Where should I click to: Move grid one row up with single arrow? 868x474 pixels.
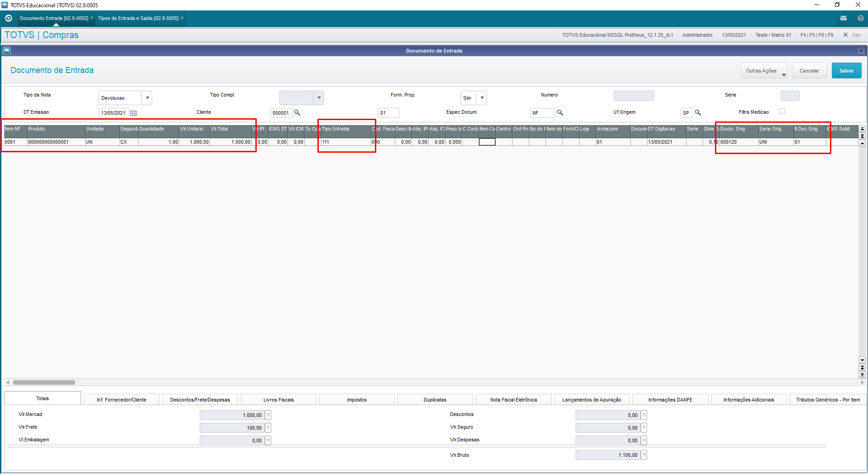pyautogui.click(x=862, y=143)
